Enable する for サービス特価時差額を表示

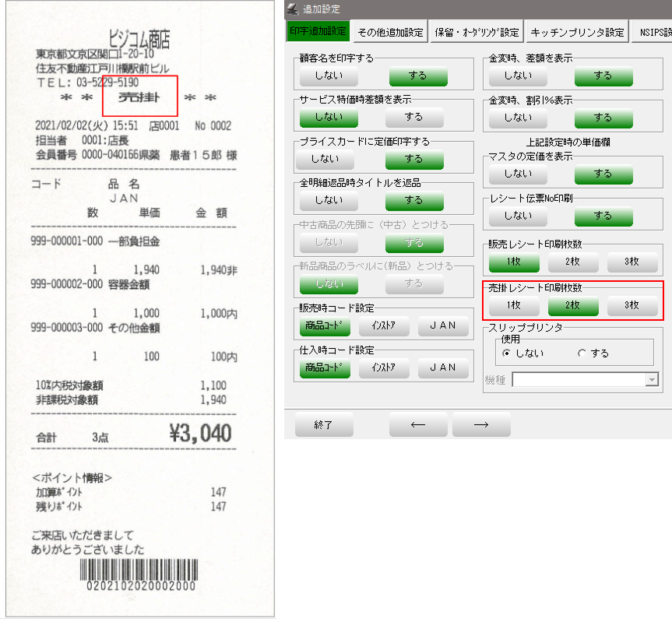click(x=414, y=117)
